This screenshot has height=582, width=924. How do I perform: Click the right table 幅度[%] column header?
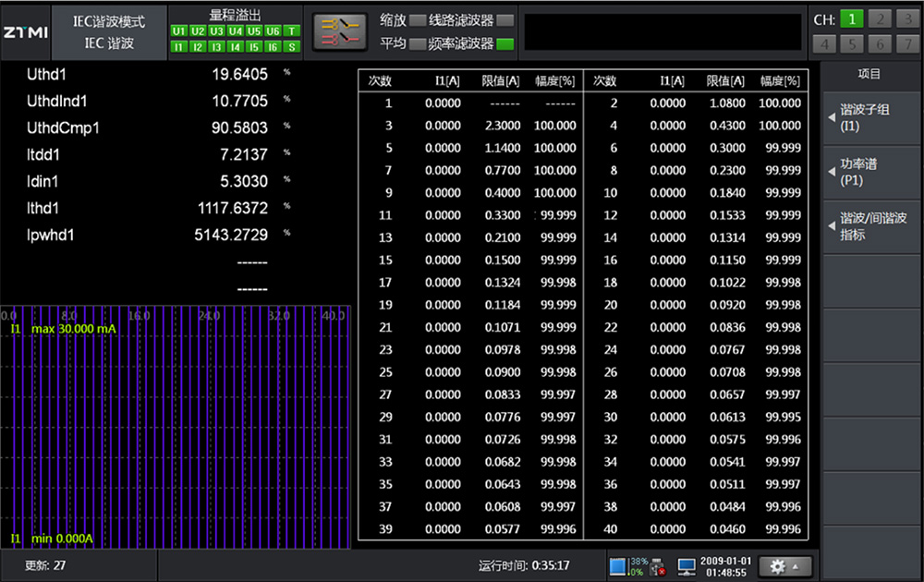[780, 80]
